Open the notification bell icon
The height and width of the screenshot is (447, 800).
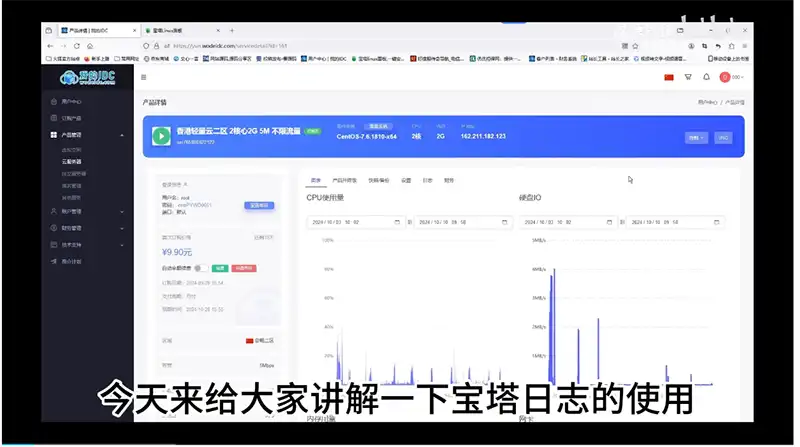coord(706,77)
